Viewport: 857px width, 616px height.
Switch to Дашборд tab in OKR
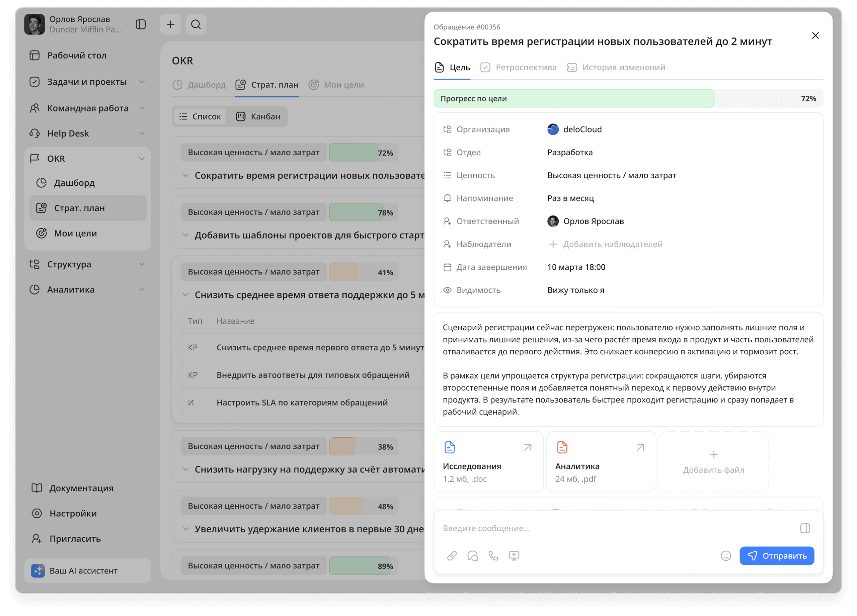(199, 85)
